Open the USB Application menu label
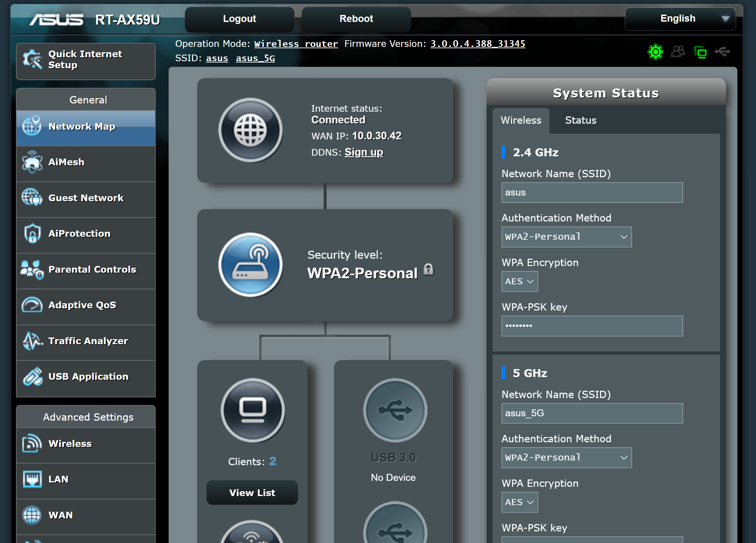 (88, 376)
